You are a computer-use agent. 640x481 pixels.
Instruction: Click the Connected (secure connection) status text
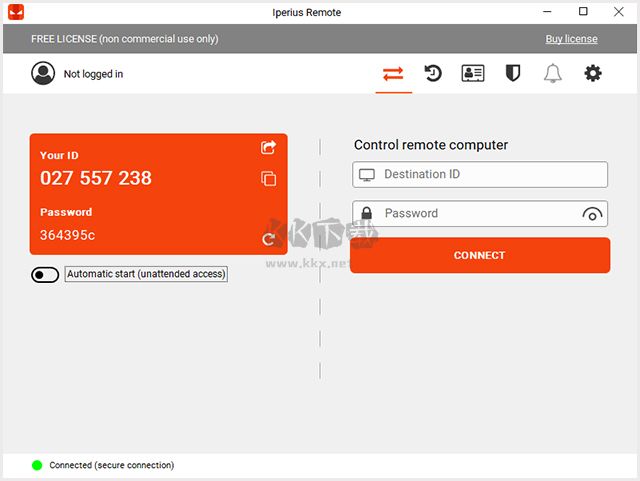112,465
